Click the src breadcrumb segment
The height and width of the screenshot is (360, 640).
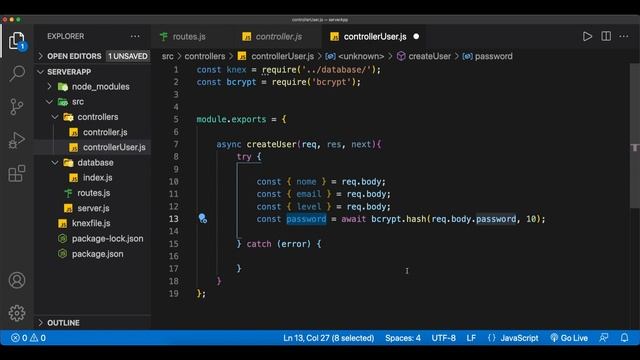coord(168,56)
